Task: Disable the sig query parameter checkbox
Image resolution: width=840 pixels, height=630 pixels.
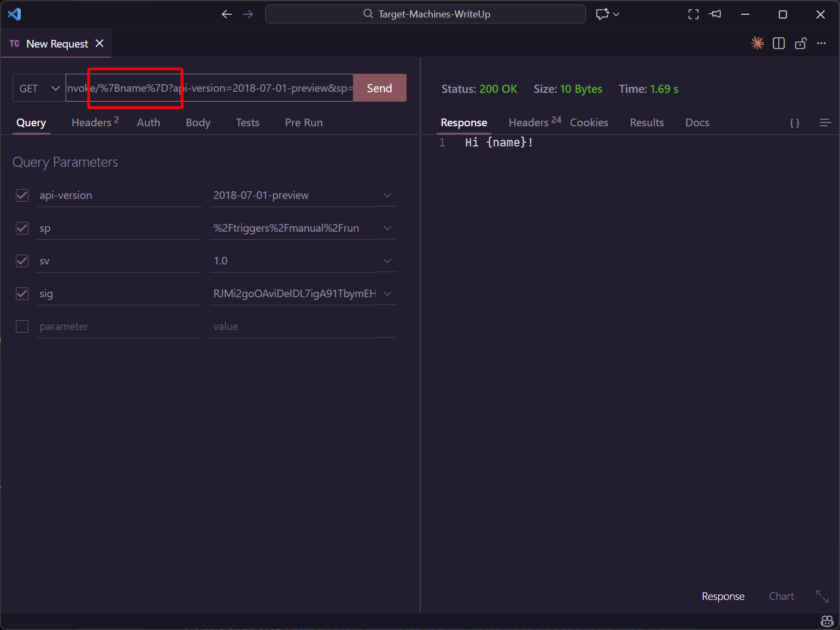Action: click(22, 294)
